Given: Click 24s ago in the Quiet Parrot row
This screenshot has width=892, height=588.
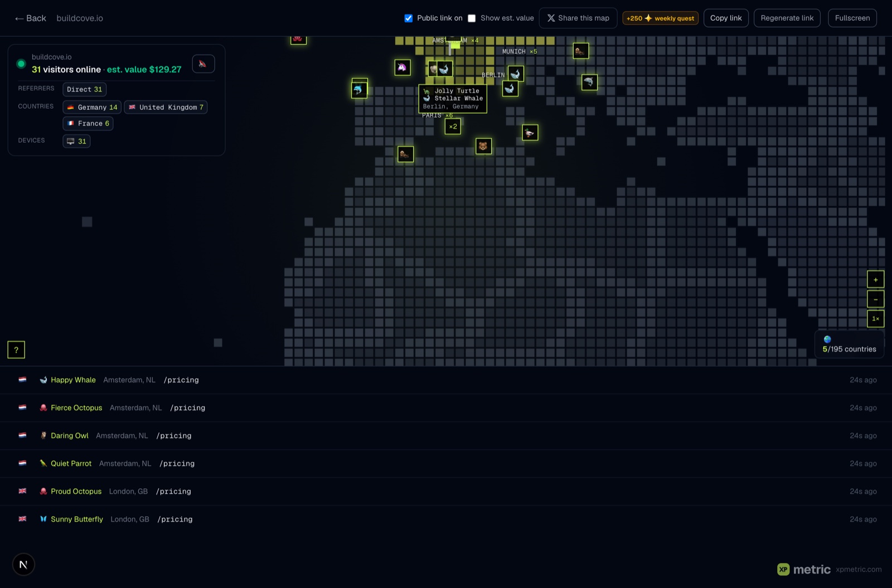Looking at the screenshot, I should click(x=863, y=464).
